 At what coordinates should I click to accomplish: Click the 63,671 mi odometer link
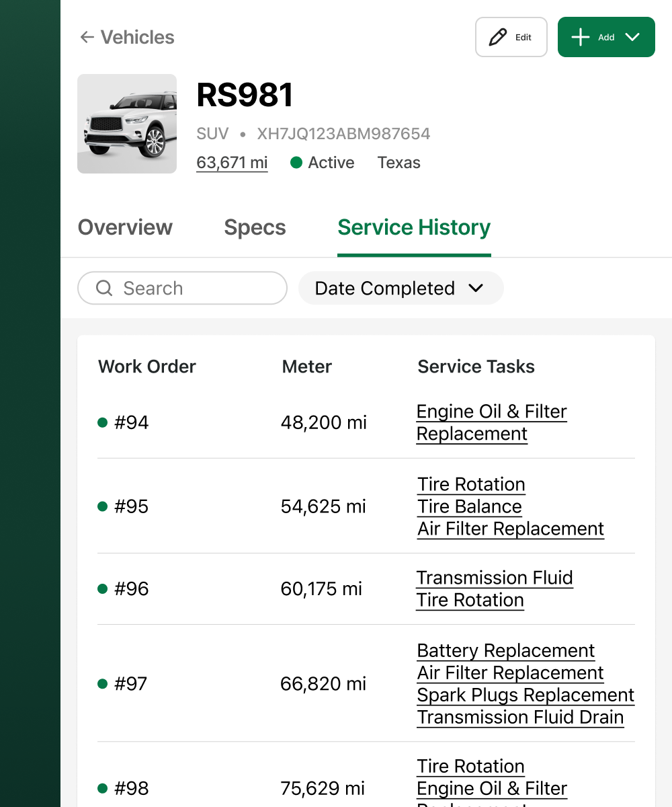pyautogui.click(x=232, y=163)
